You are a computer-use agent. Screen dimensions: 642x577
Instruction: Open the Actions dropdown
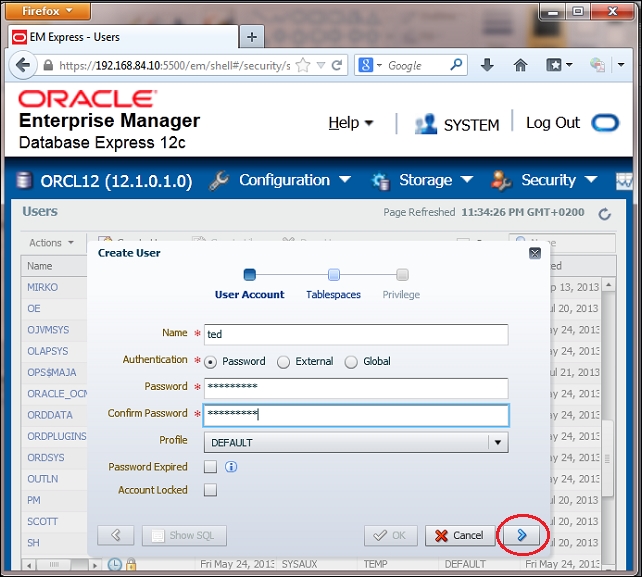coord(51,243)
